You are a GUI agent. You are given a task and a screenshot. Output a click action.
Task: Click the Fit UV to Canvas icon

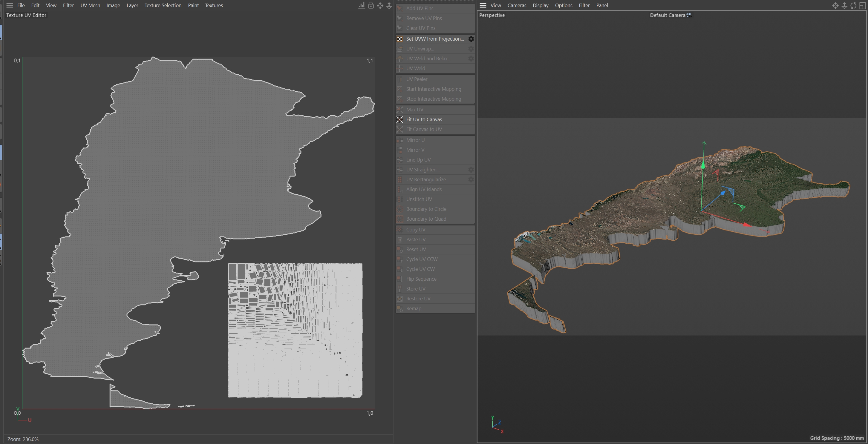(x=399, y=119)
